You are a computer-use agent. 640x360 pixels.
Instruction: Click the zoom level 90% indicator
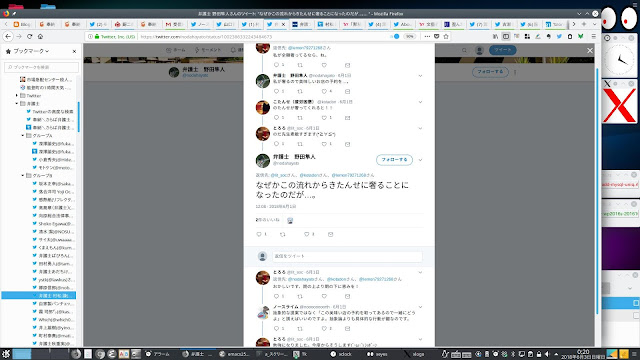[x=409, y=36]
